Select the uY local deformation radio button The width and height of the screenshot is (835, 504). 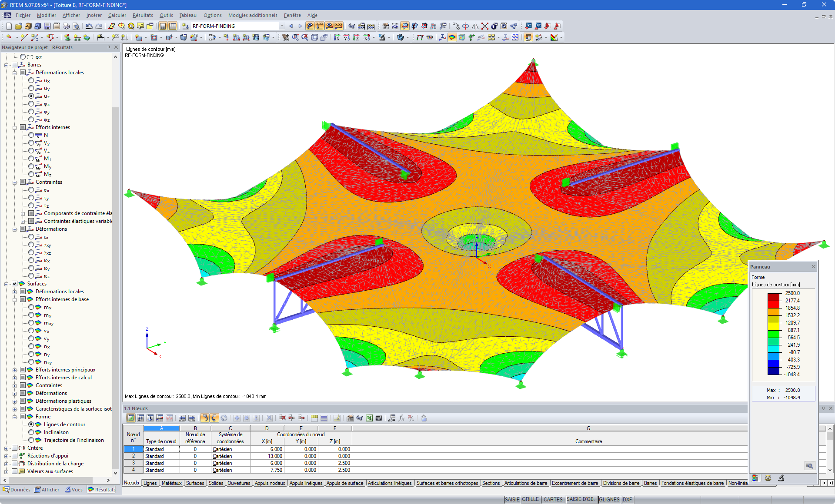tap(31, 88)
